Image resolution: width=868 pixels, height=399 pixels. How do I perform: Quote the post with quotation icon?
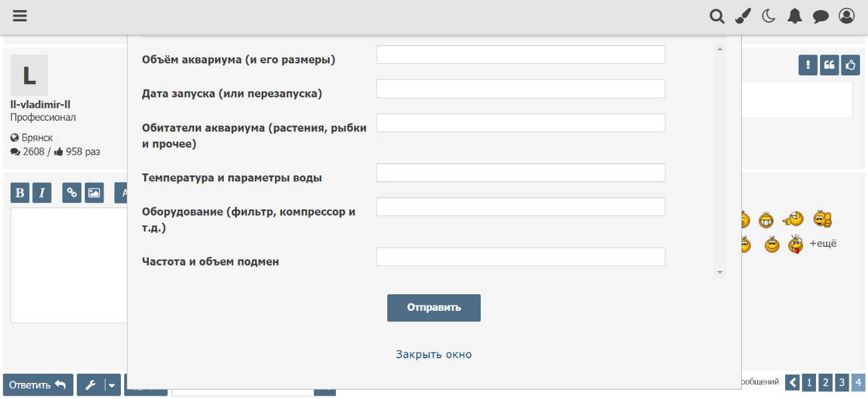click(829, 65)
